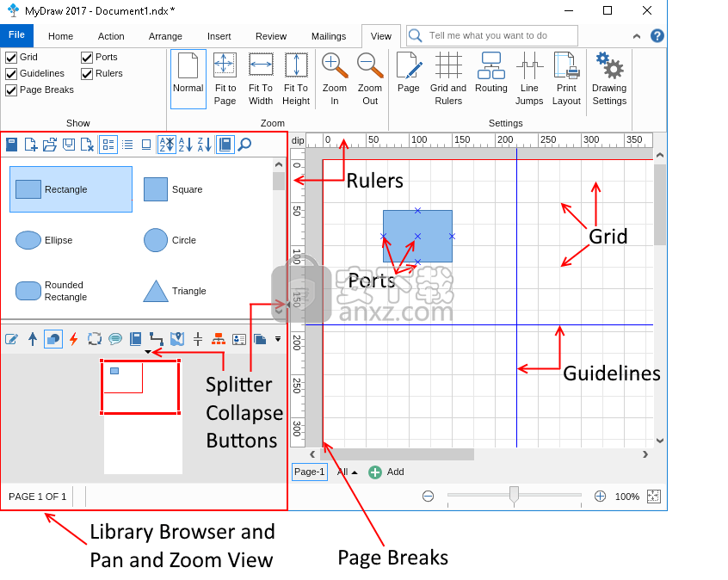
Task: Expand the library toolbar overflow dropdown
Action: click(278, 339)
